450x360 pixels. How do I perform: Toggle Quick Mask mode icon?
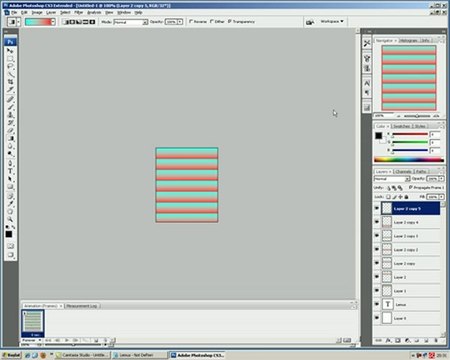click(10, 246)
